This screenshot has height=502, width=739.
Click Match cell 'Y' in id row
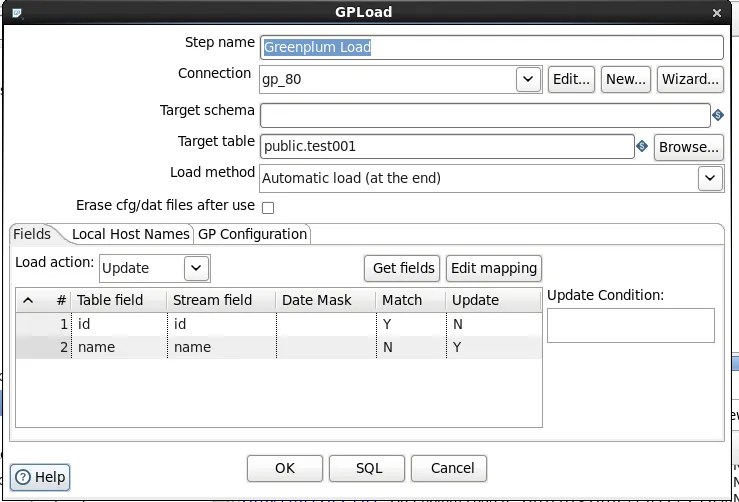pyautogui.click(x=411, y=324)
